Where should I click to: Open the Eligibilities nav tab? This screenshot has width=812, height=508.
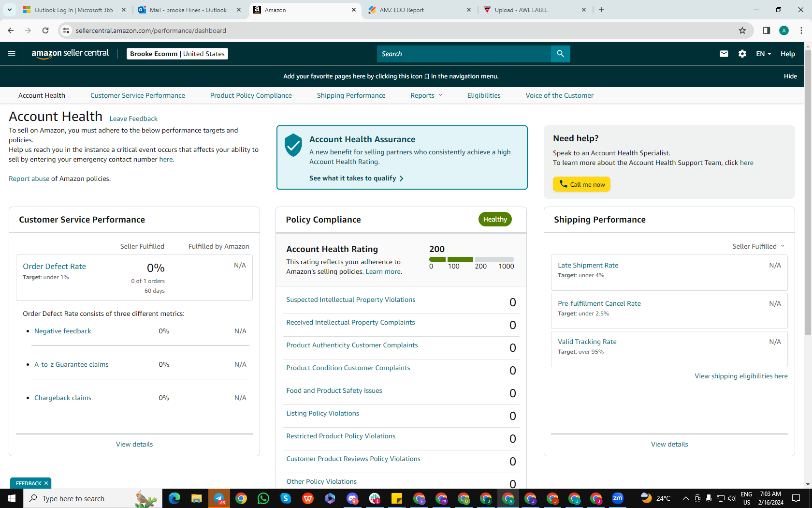point(484,95)
